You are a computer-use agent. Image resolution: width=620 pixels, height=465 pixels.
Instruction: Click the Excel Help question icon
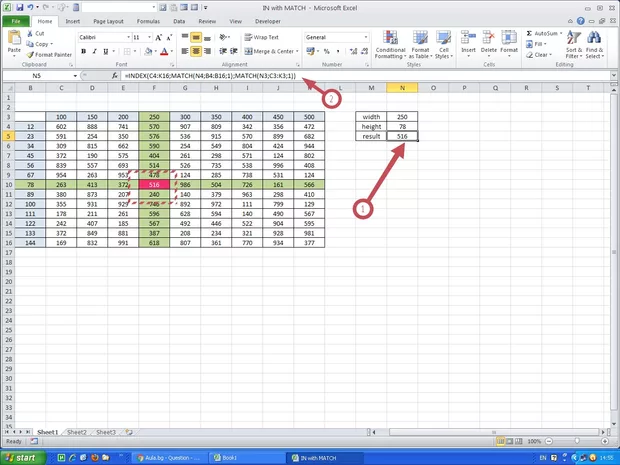tap(580, 21)
